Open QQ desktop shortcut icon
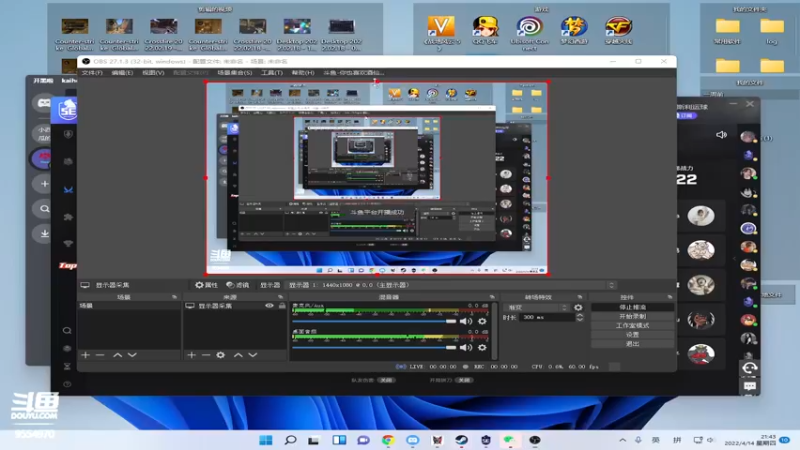 pyautogui.click(x=485, y=31)
